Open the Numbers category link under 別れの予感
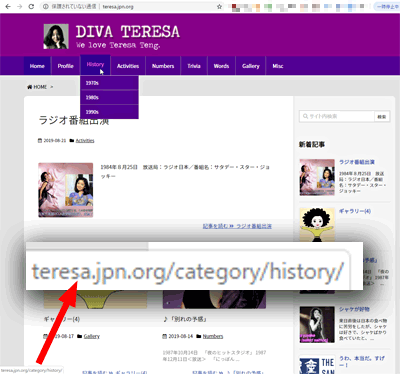Screen dimensions: 400x374 click(x=213, y=336)
